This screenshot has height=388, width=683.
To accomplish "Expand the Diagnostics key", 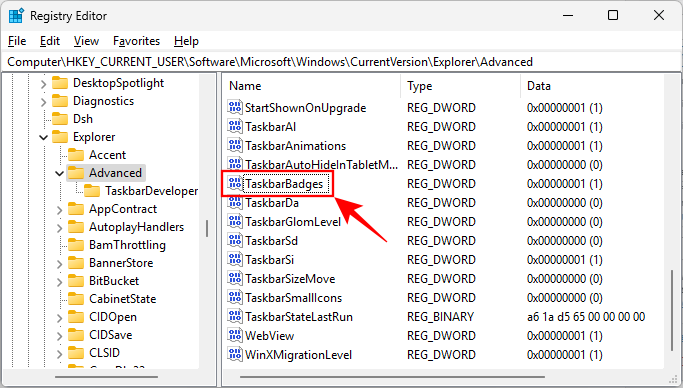I will click(x=43, y=101).
